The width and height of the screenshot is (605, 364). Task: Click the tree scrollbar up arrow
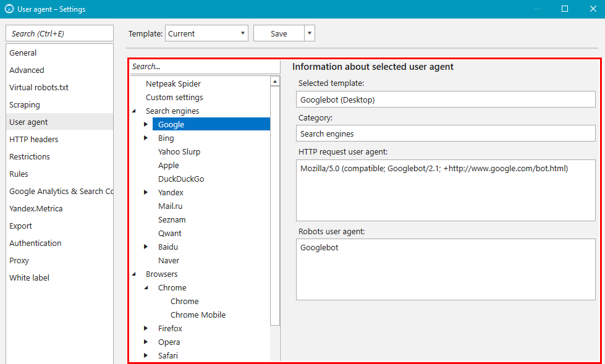[x=275, y=82]
